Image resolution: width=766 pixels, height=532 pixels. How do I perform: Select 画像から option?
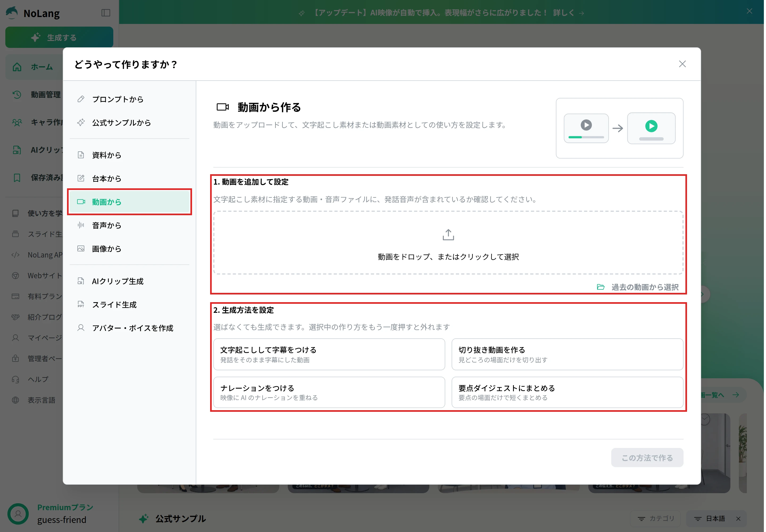pos(129,248)
